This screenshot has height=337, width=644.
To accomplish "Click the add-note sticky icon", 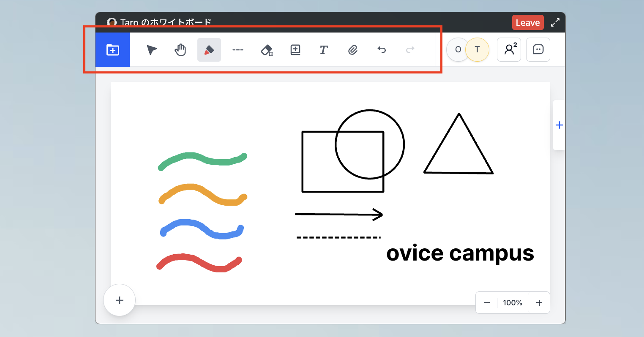I will 295,50.
